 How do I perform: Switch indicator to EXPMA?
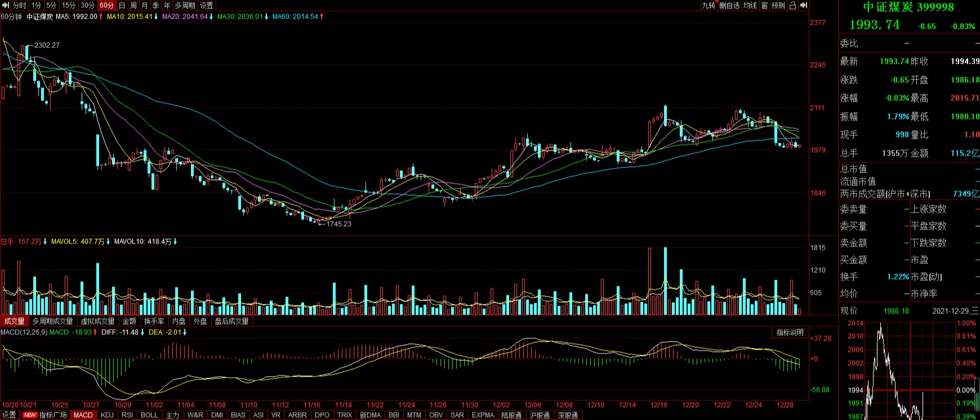483,415
